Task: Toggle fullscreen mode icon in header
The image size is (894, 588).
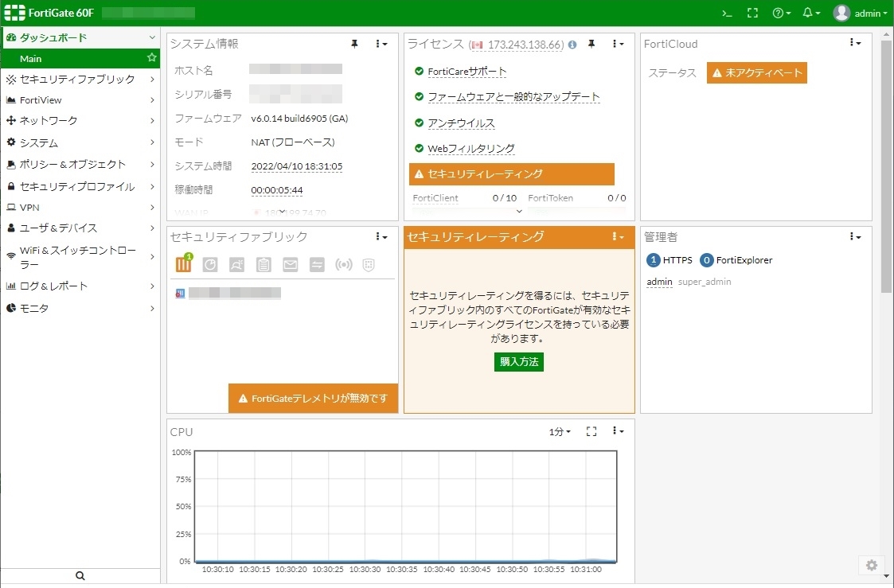Action: click(752, 13)
